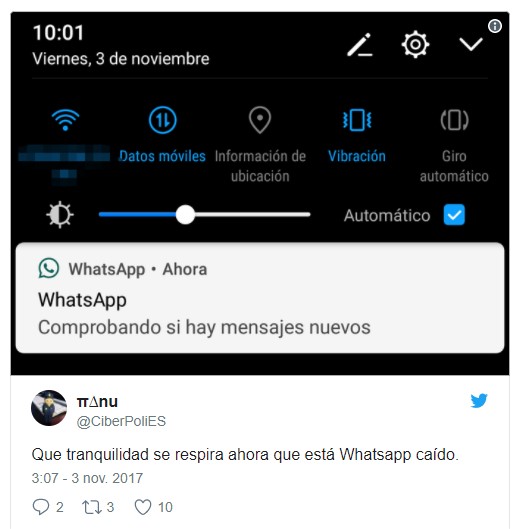
Task: Tap the brightness sun icon
Action: [x=60, y=215]
